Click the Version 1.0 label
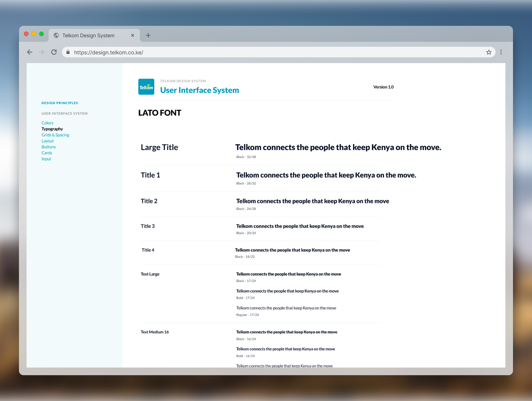Viewport: 532px width, 401px height. coord(383,87)
